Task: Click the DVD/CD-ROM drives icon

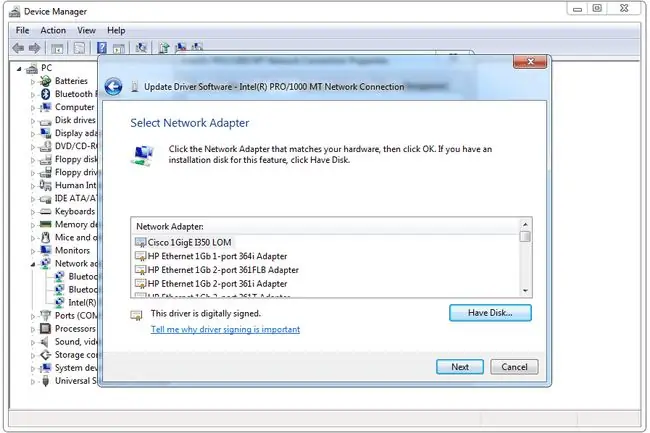Action: [46, 146]
